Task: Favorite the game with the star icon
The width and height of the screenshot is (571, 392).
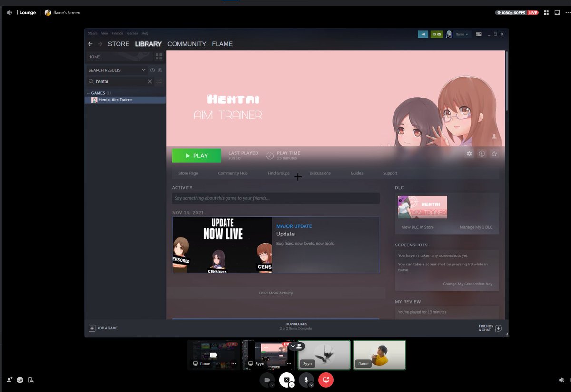Action: (494, 153)
